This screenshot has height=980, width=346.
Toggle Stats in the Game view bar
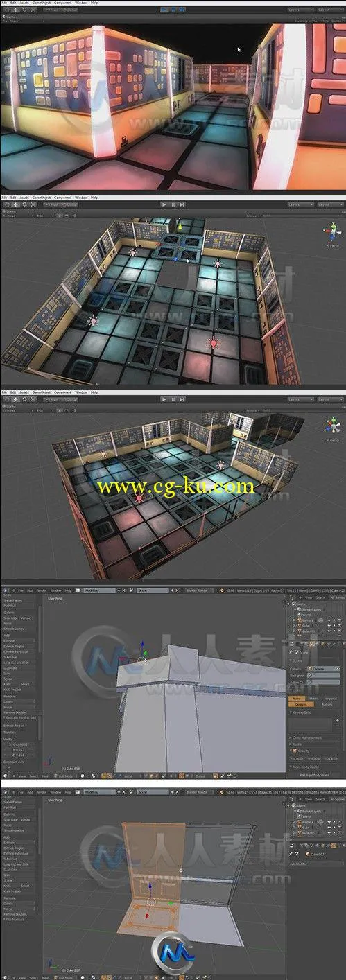click(x=325, y=21)
